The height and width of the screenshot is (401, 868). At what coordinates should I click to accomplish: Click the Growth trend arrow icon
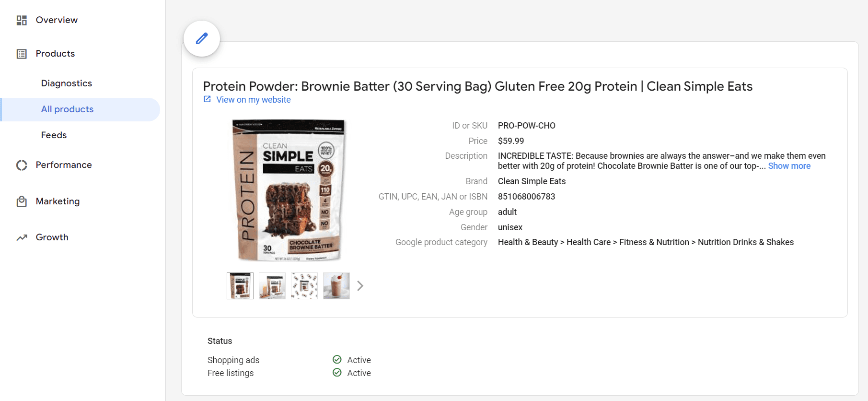(x=22, y=237)
